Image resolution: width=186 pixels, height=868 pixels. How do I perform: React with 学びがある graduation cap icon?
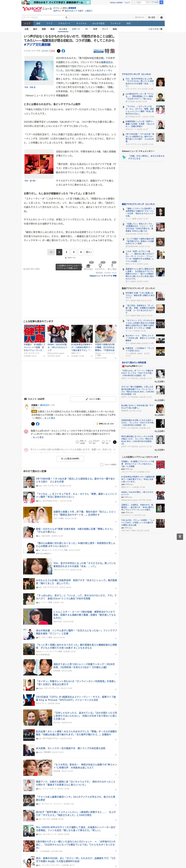point(89,266)
